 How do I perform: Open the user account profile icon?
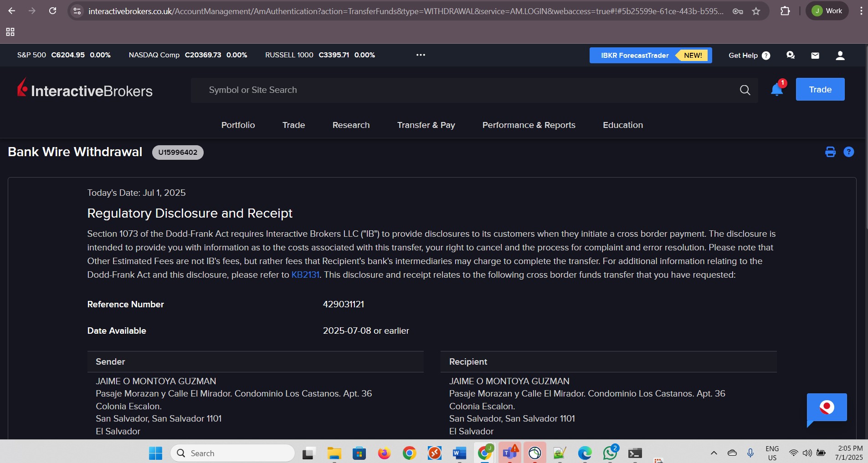pyautogui.click(x=840, y=56)
